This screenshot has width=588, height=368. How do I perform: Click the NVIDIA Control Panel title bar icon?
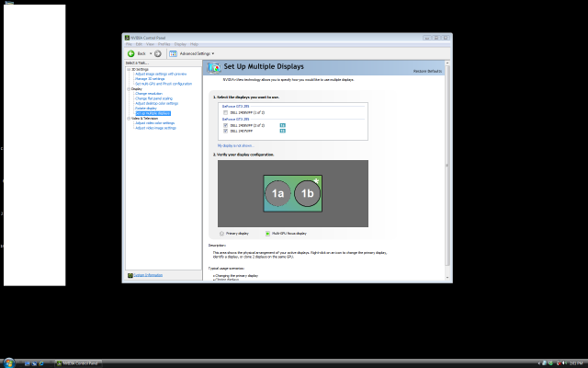(x=127, y=38)
